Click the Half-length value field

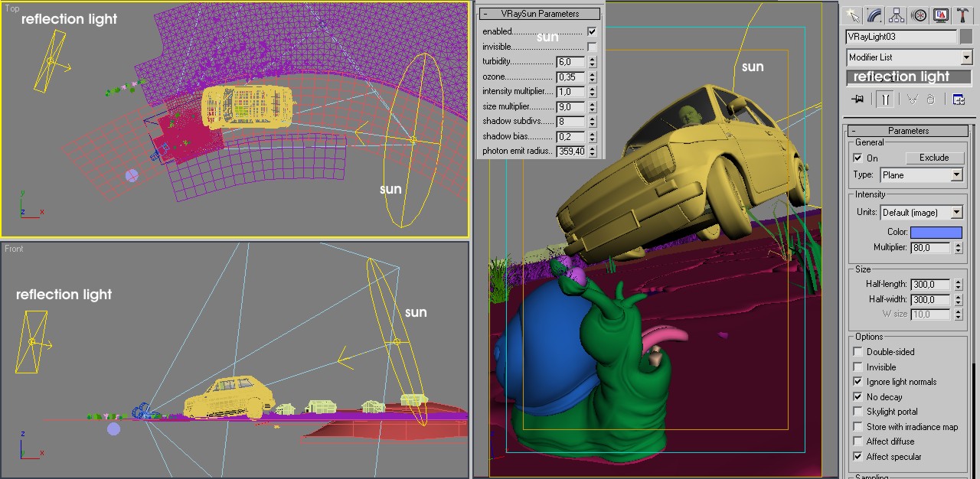932,285
